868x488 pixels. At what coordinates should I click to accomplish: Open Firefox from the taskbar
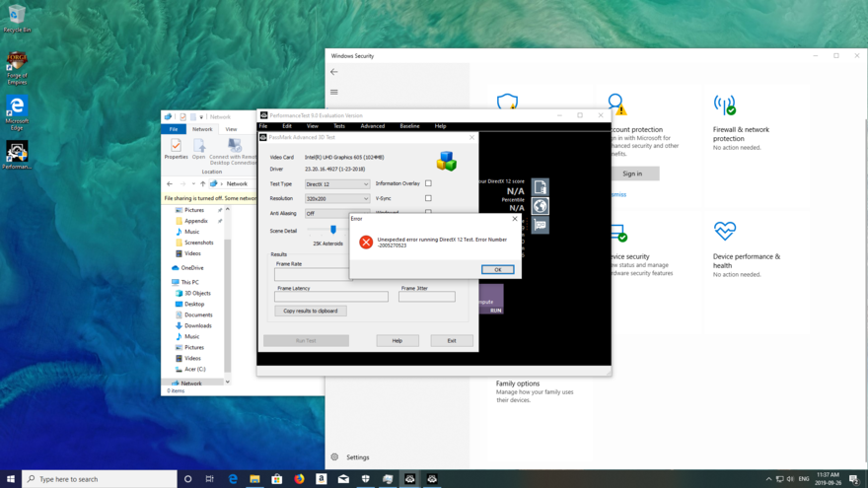(x=299, y=479)
